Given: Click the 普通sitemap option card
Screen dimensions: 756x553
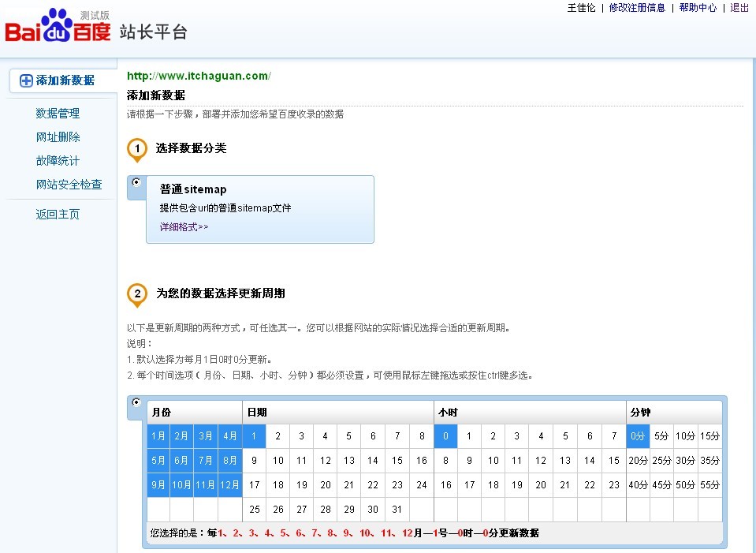Looking at the screenshot, I should (x=260, y=209).
